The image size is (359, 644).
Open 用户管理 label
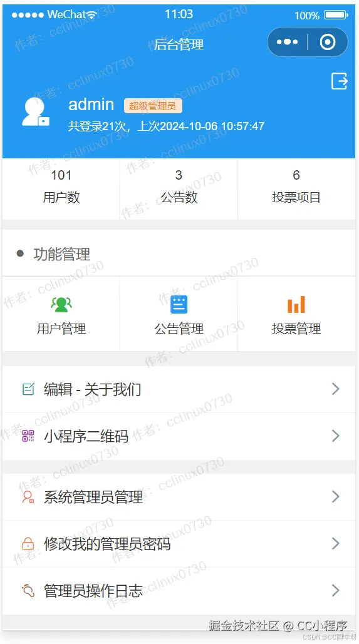(x=61, y=329)
